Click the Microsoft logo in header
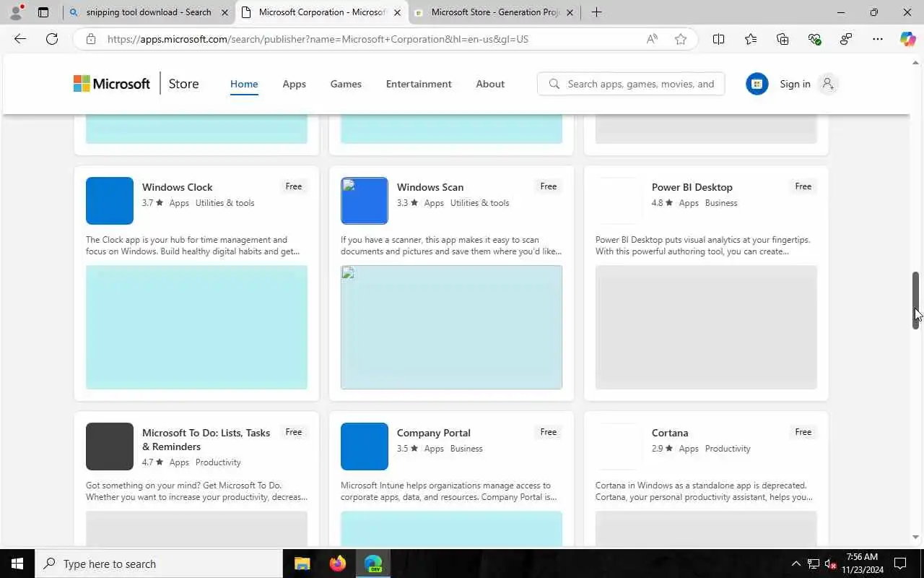Screen dimensions: 924x578 tap(112, 84)
